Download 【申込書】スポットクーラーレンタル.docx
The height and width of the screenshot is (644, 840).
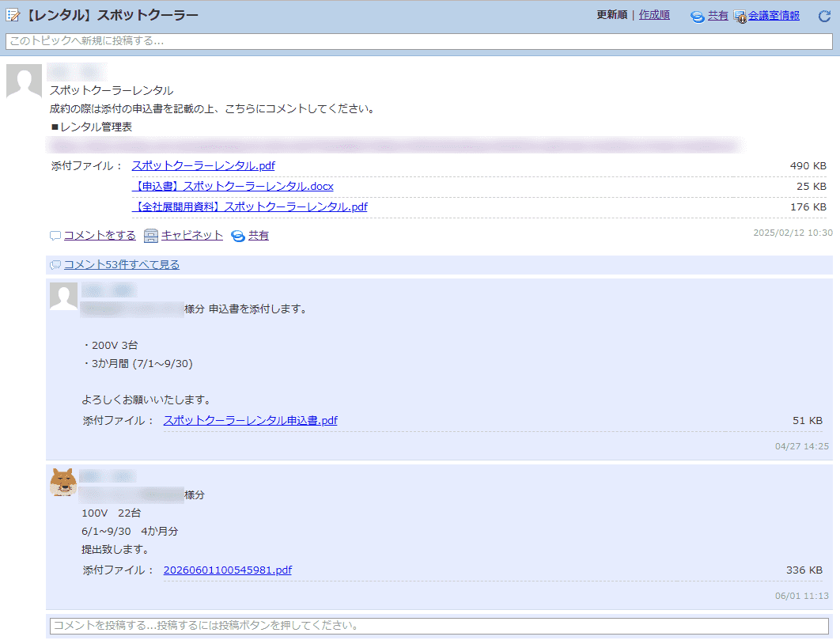[233, 186]
